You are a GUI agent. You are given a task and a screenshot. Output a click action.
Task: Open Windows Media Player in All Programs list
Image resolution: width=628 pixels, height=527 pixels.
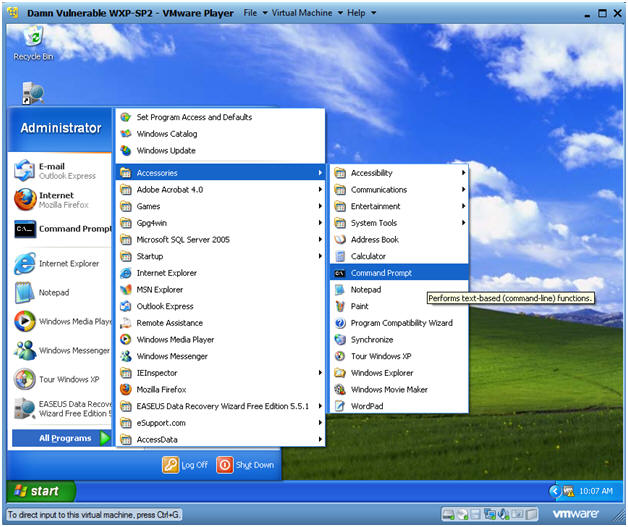click(220, 340)
